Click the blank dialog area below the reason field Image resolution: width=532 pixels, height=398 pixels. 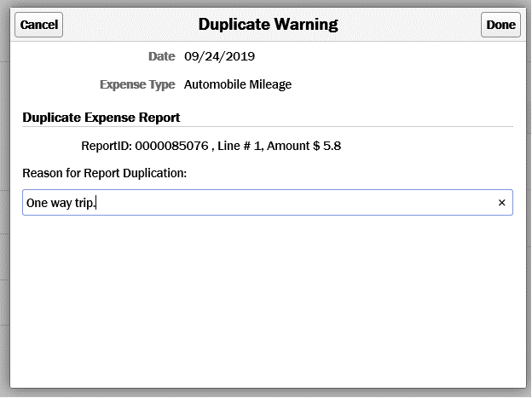(266, 298)
